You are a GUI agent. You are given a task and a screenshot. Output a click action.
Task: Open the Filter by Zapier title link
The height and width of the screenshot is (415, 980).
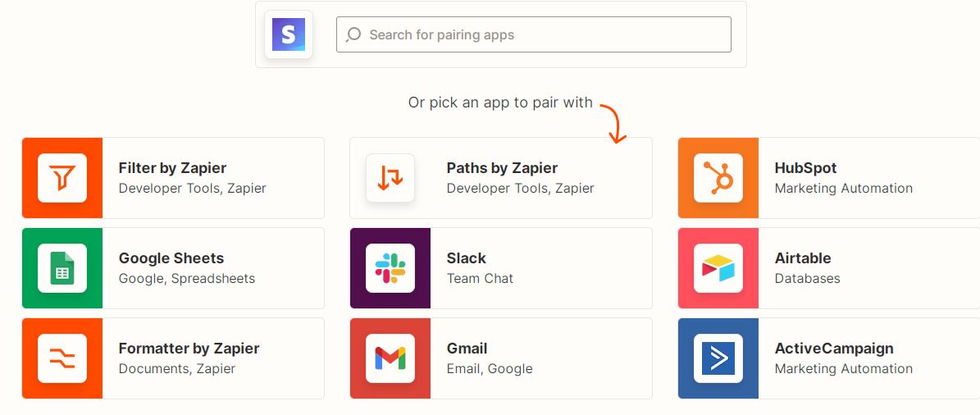[172, 168]
